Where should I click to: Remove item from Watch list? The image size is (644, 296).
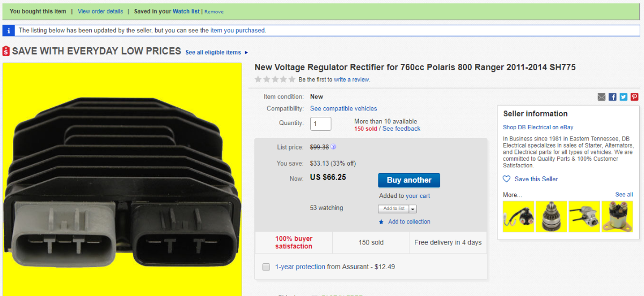point(214,12)
